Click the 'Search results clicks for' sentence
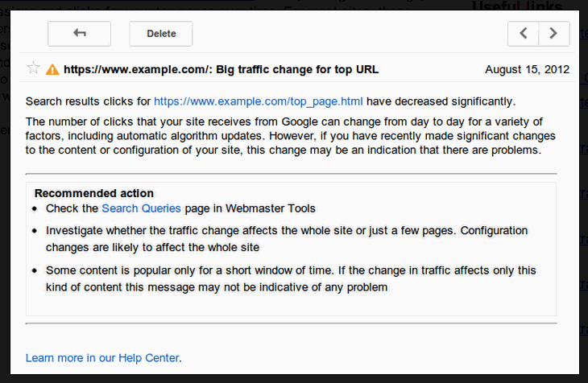 (89, 101)
